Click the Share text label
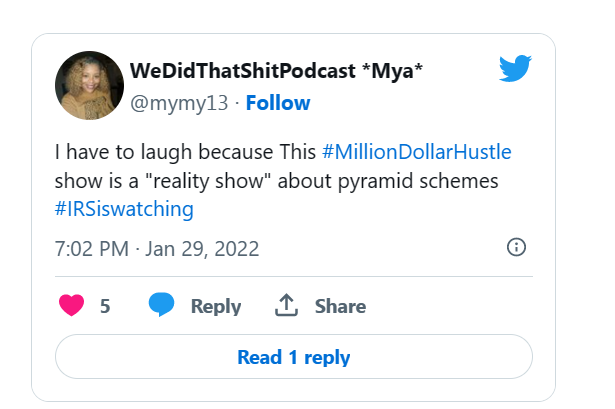 [x=340, y=306]
